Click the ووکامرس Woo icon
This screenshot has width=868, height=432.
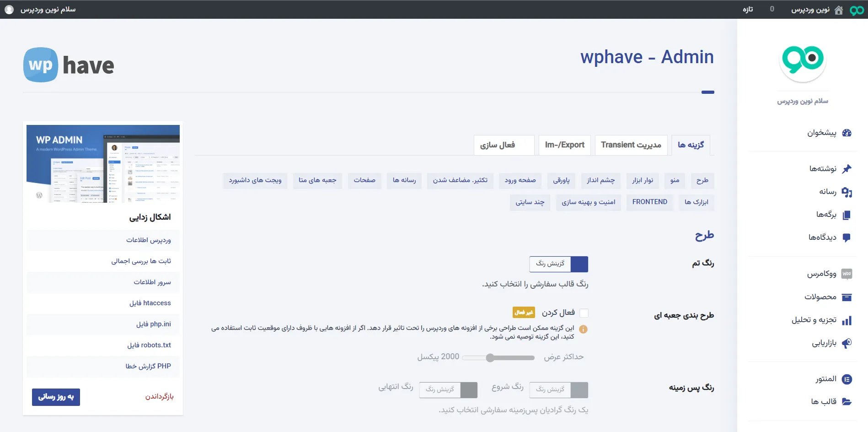click(x=847, y=274)
